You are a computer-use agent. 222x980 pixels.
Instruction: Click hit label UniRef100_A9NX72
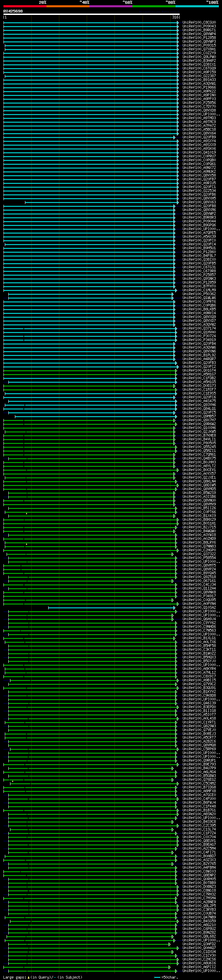pos(199,168)
